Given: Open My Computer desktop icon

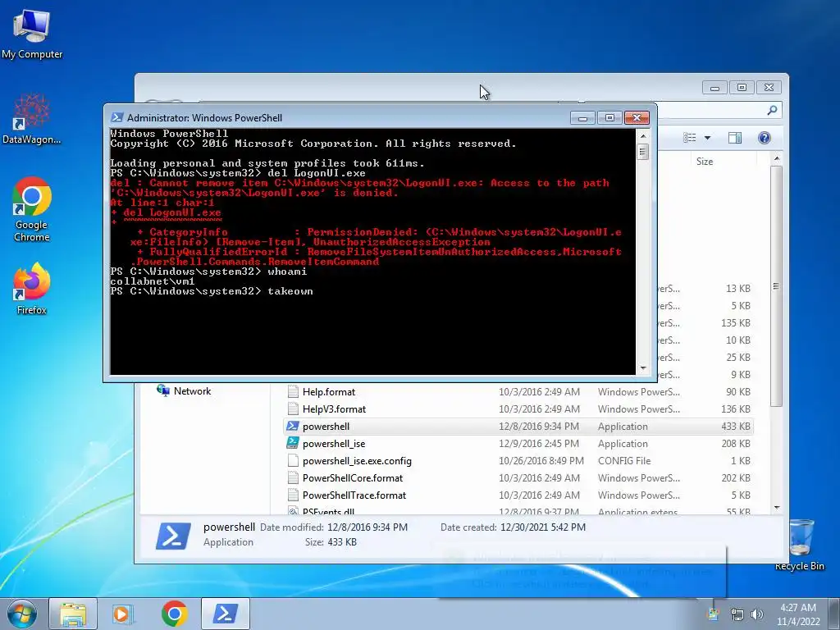Looking at the screenshot, I should tap(32, 33).
